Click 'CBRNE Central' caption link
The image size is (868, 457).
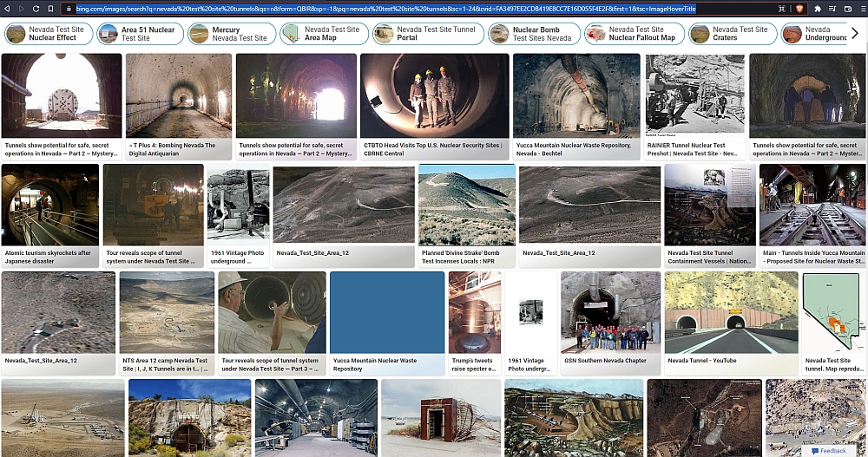tap(384, 153)
